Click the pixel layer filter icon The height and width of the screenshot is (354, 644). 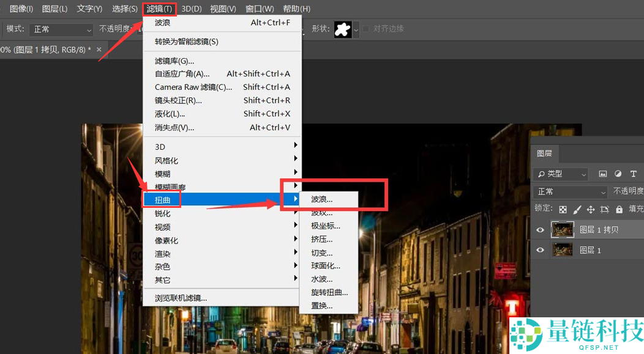(603, 174)
